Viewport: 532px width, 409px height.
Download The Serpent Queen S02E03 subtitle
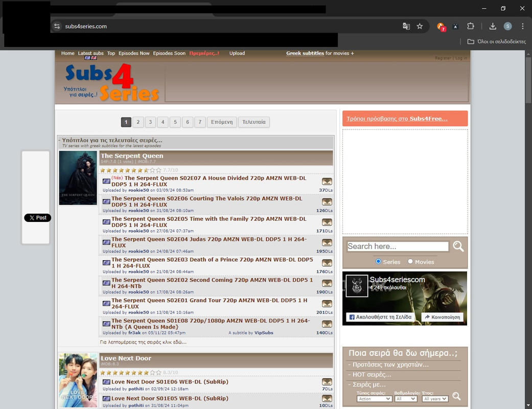[x=327, y=263]
